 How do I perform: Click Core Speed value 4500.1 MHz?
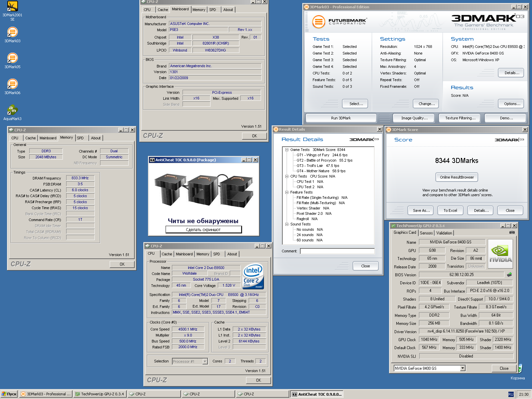coord(188,329)
